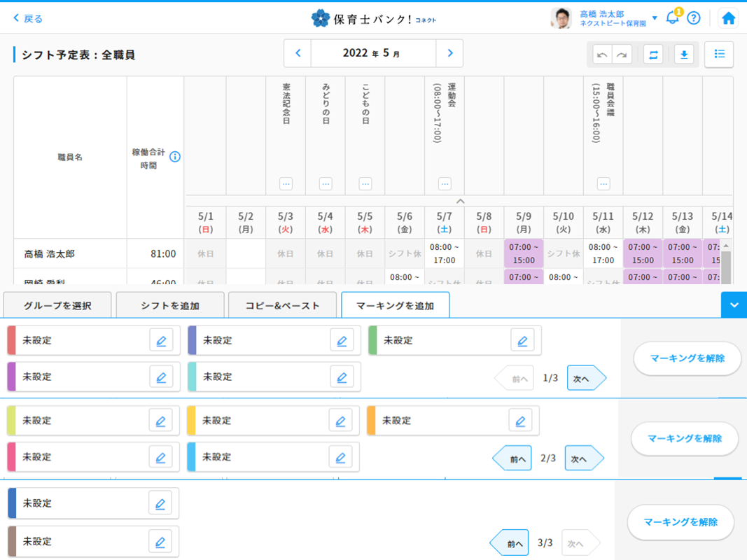Edit the red marking label with pencil icon
This screenshot has width=747, height=560.
tap(161, 341)
